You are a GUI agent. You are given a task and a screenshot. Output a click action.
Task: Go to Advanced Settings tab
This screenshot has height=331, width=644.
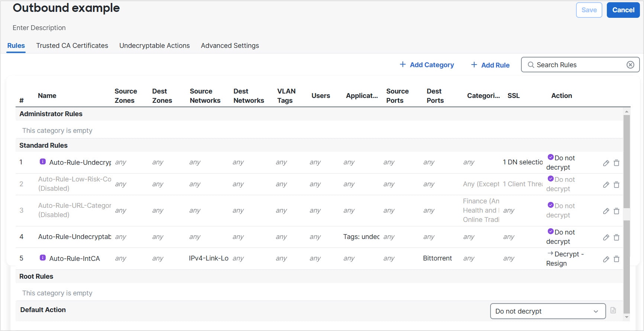pyautogui.click(x=230, y=46)
